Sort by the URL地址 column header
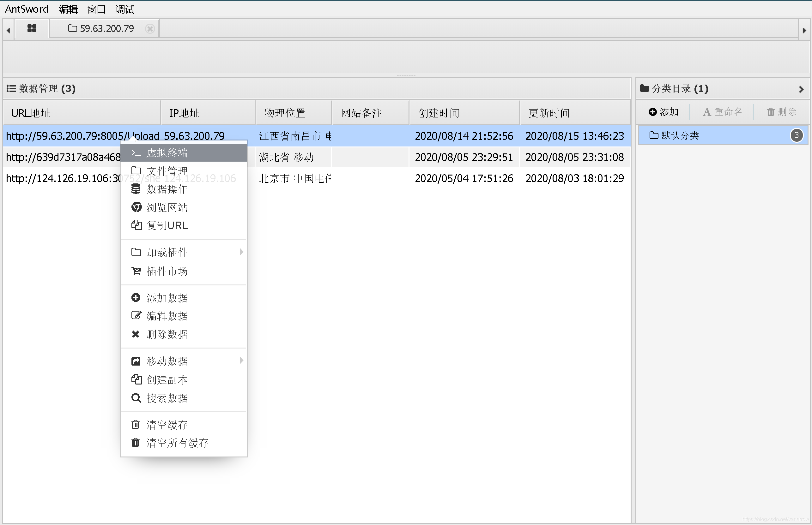Viewport: 812px width, 525px height. [82, 113]
